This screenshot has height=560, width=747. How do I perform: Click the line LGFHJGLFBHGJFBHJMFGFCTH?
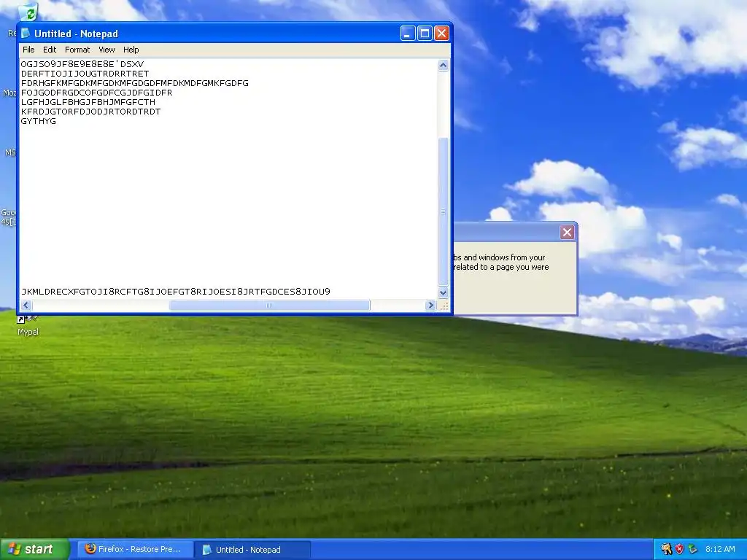click(x=88, y=102)
